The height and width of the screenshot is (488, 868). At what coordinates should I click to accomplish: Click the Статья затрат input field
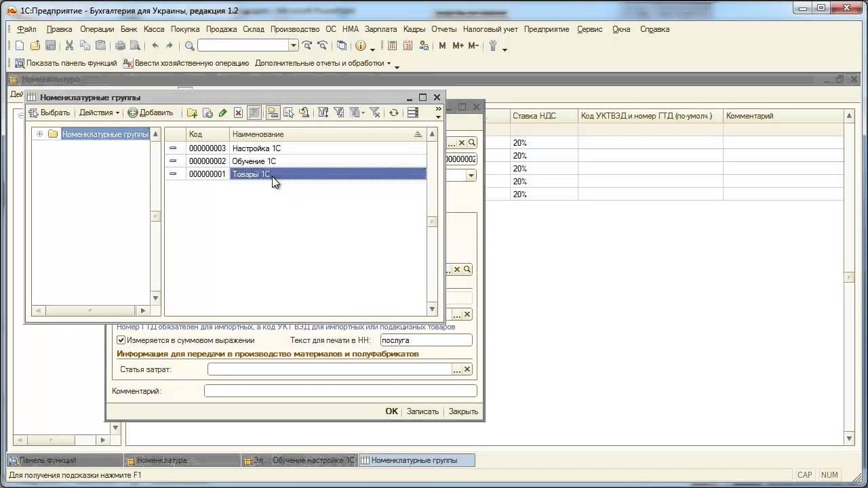[330, 369]
